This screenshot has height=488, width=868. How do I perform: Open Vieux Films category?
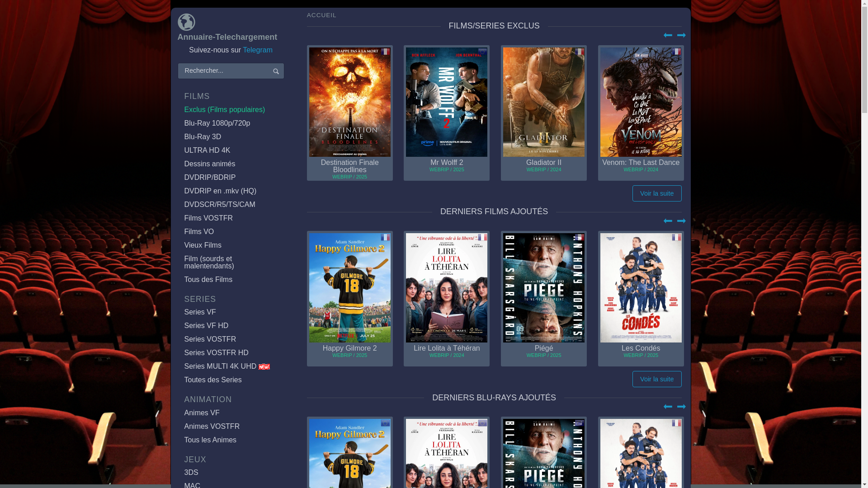click(203, 245)
